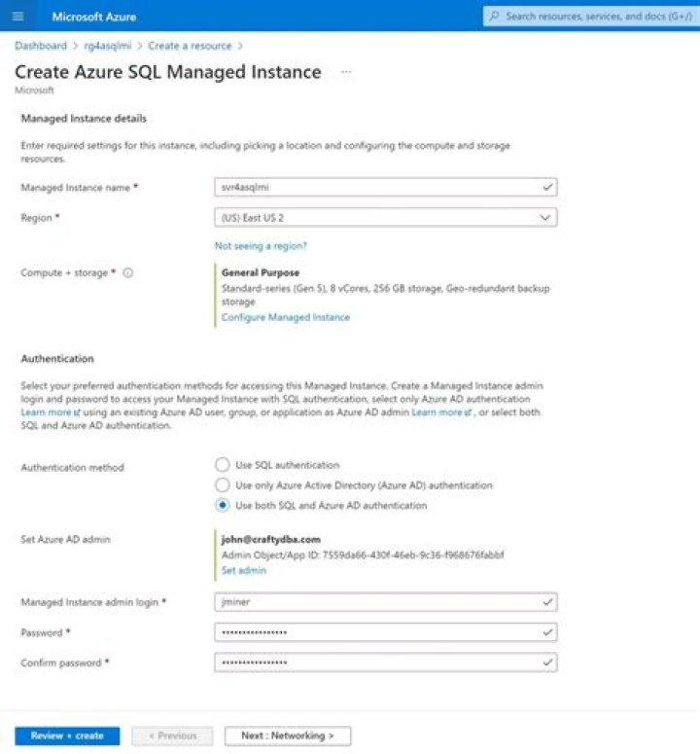Select Use both SQL and Azure AD authentication

pyautogui.click(x=223, y=505)
